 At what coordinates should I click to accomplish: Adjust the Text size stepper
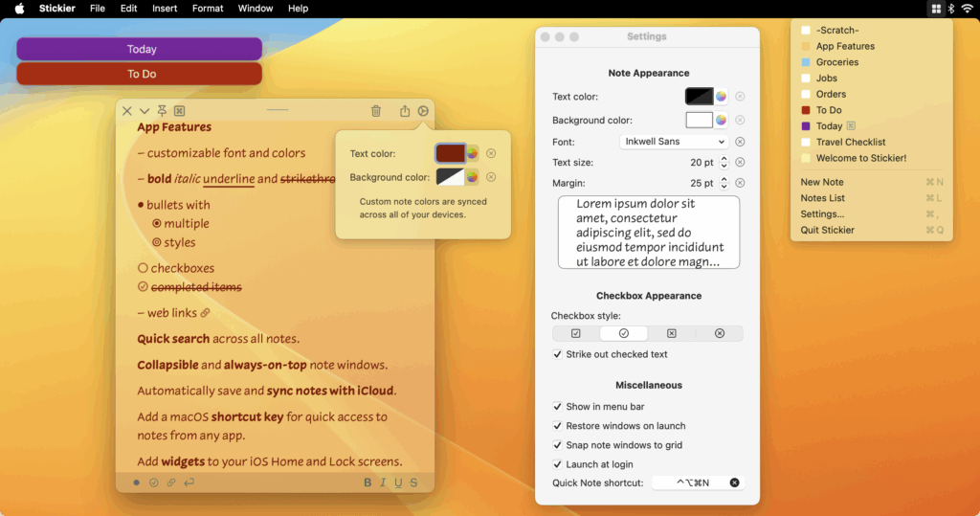point(724,162)
